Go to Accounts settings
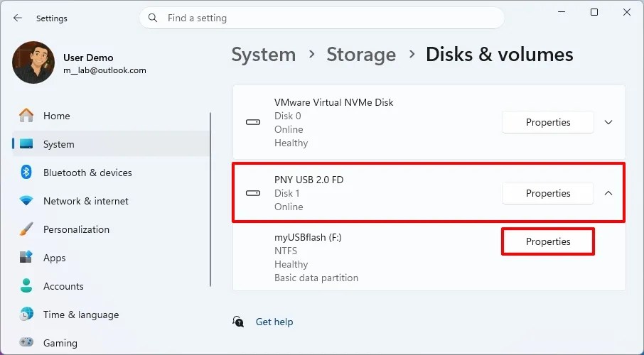 pyautogui.click(x=111, y=286)
